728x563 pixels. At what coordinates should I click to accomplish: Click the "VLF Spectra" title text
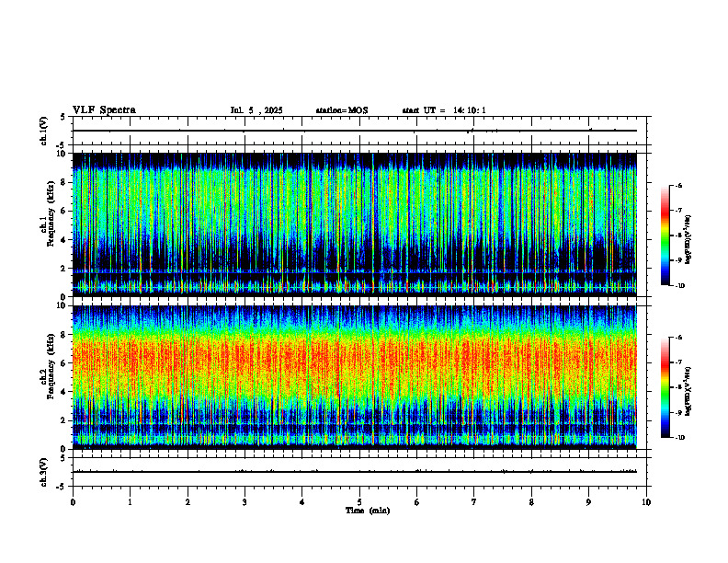[x=104, y=110]
